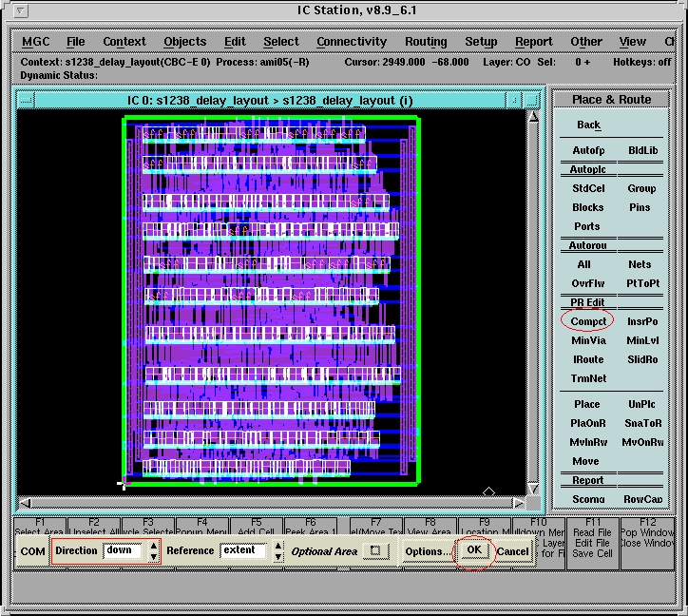The image size is (688, 616).
Task: Open the IC window menu button at title-bar left
Action: tap(26, 100)
